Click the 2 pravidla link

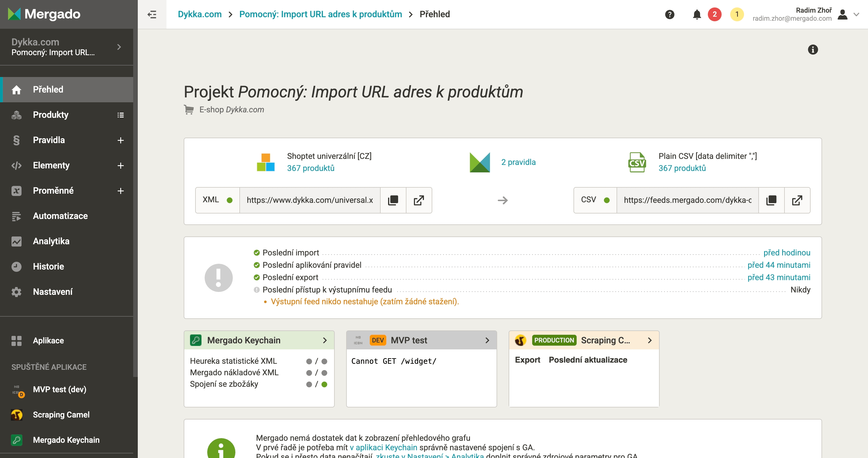[x=518, y=162]
